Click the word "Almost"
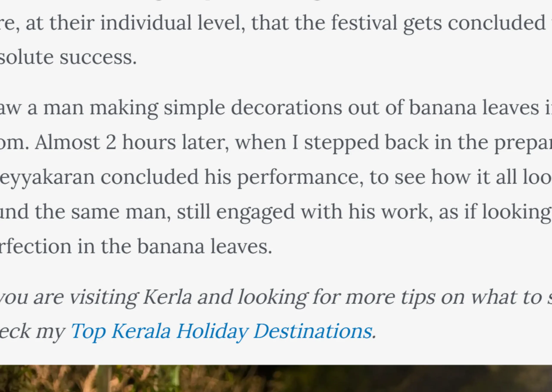Image resolution: width=552 pixels, height=392 pixels. pos(67,142)
